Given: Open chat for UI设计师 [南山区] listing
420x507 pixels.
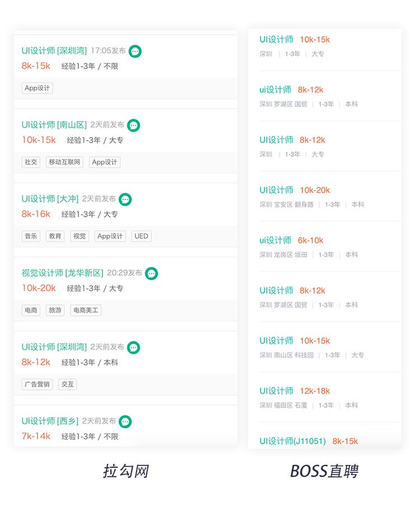Looking at the screenshot, I should click(133, 125).
